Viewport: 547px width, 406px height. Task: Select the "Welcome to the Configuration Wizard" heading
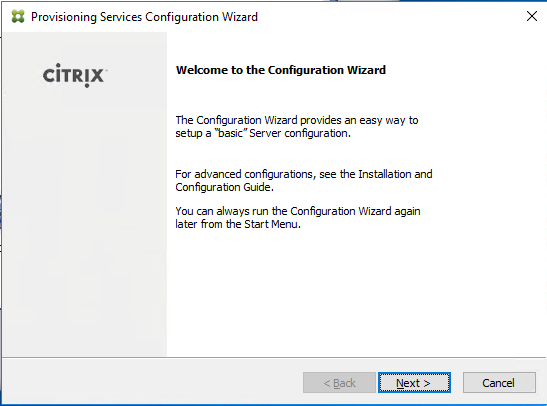coord(281,70)
